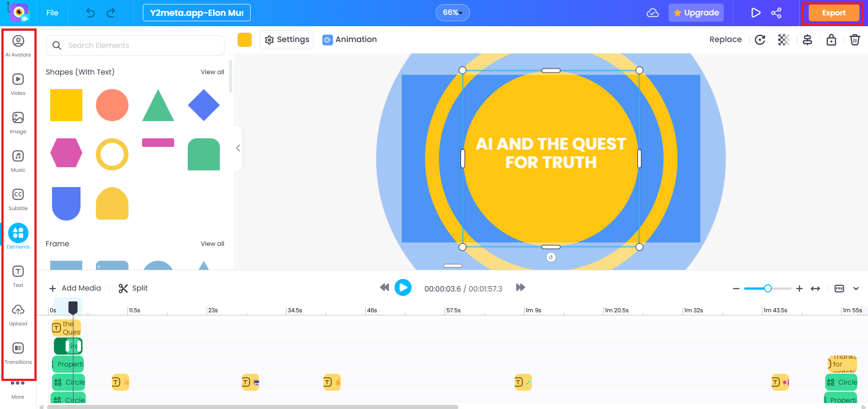Click the FPS toggle near the timeline

pos(839,288)
